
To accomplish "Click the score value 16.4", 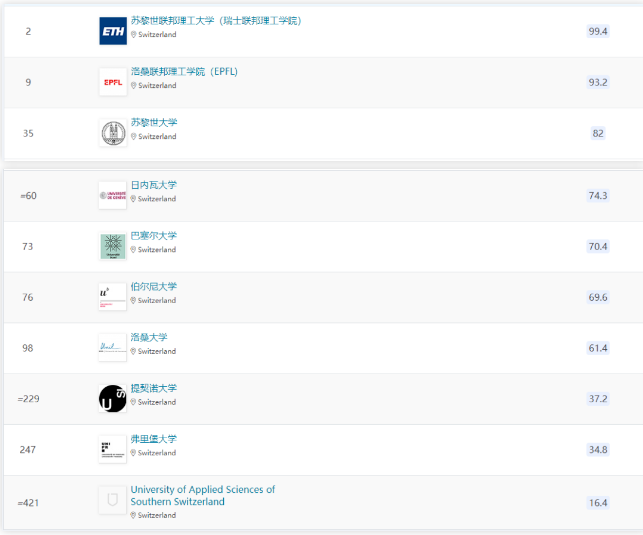I will (598, 503).
